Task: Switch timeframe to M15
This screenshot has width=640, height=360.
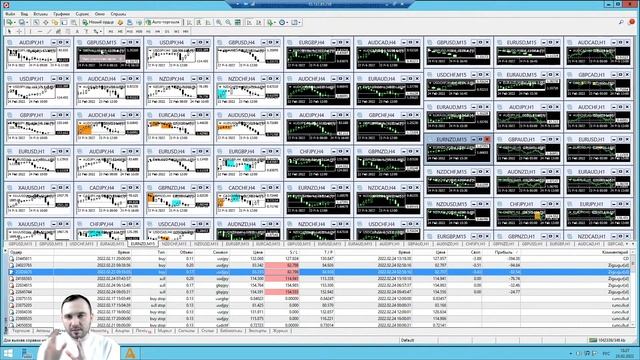Action: [x=129, y=31]
